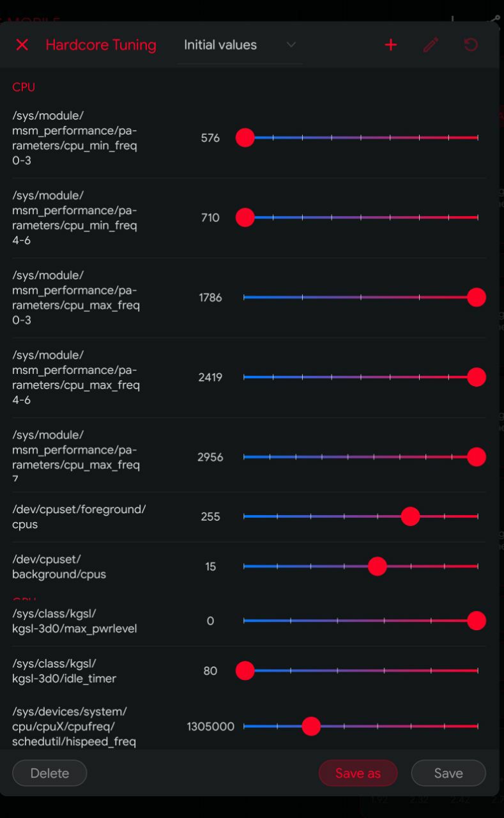The height and width of the screenshot is (818, 504).
Task: Click cpu_min_freq 0-3 slider handle
Action: coord(245,137)
